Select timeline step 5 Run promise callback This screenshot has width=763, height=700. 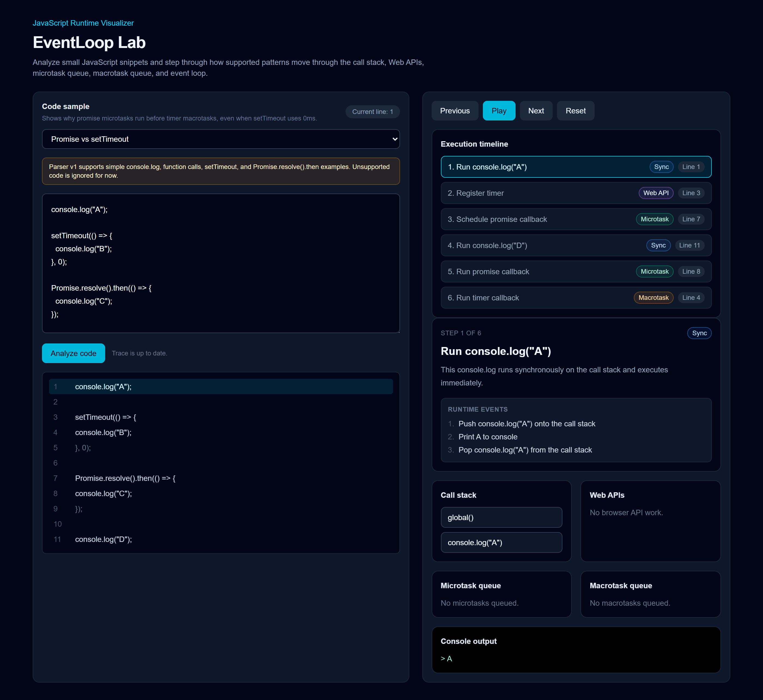click(576, 271)
